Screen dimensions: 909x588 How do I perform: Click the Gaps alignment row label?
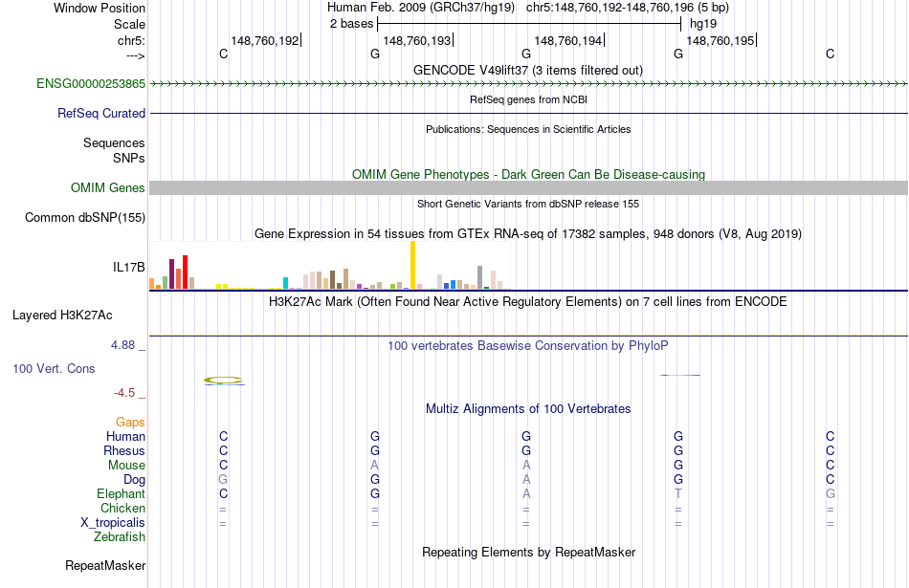coord(130,423)
